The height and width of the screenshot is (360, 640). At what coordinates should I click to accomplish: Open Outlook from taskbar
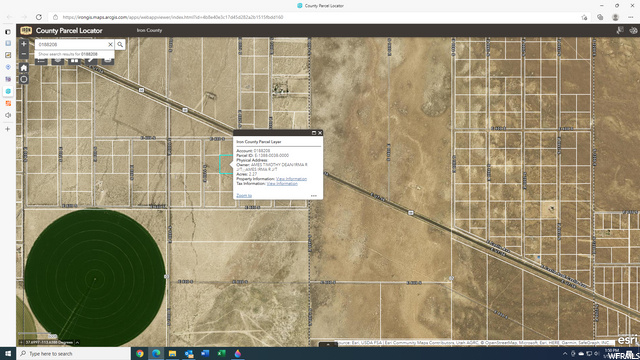(x=189, y=353)
